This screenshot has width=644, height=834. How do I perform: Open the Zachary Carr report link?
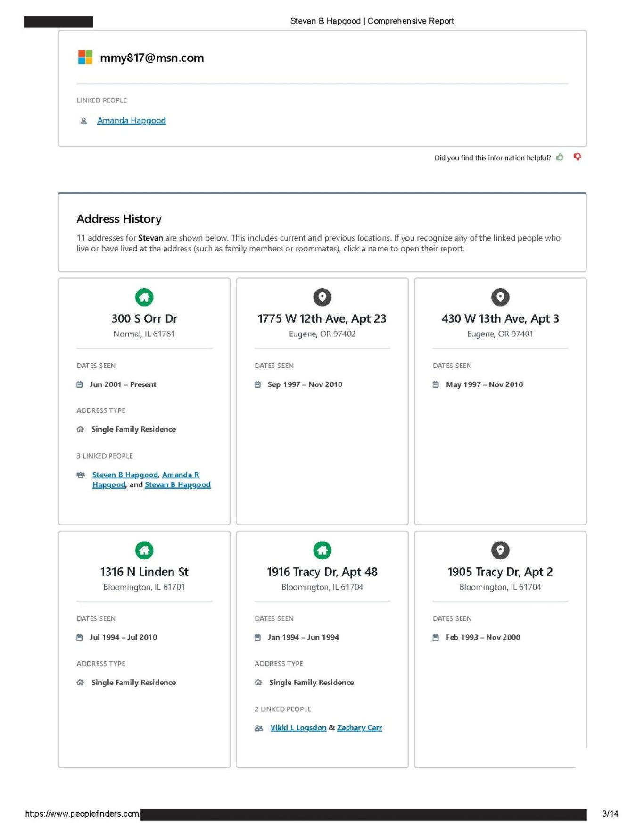(x=359, y=728)
